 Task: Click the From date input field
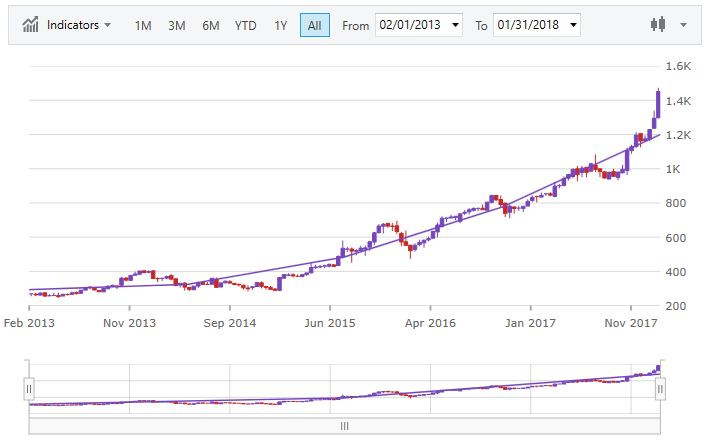(x=410, y=25)
